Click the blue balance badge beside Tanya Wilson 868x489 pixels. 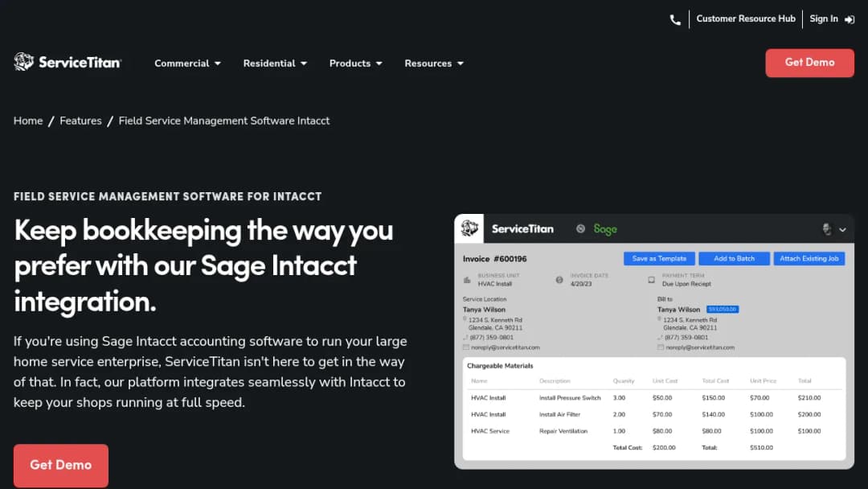[x=723, y=309]
